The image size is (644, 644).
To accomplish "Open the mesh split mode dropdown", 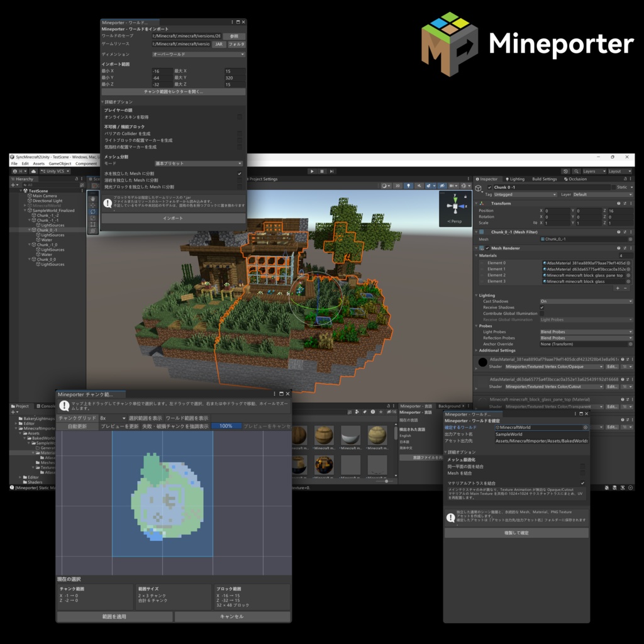I will [199, 164].
